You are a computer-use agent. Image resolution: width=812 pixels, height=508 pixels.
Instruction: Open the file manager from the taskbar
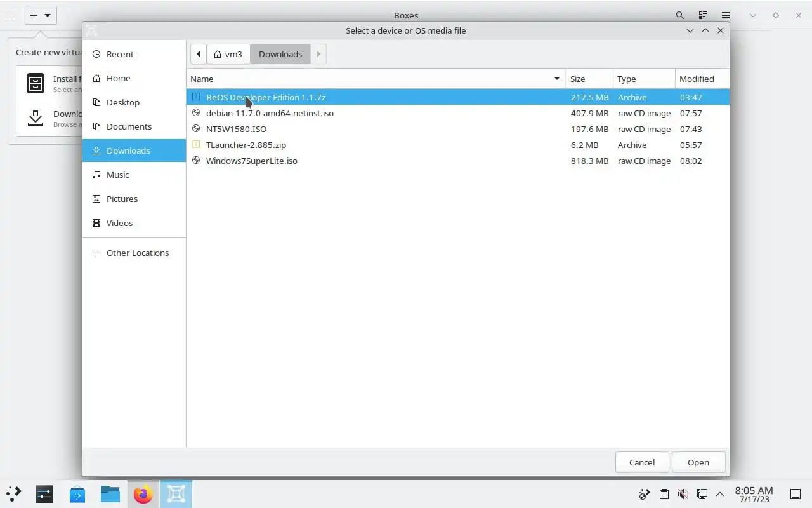click(x=110, y=494)
